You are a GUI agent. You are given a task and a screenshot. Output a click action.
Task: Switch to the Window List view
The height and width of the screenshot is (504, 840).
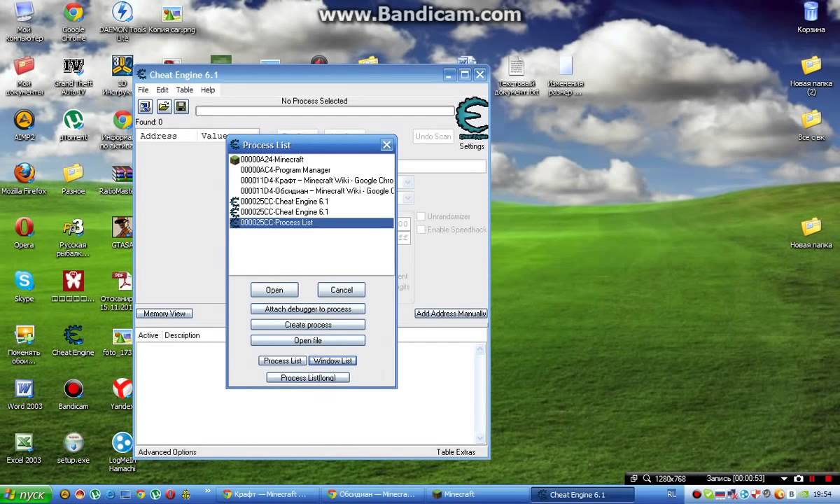pos(332,360)
